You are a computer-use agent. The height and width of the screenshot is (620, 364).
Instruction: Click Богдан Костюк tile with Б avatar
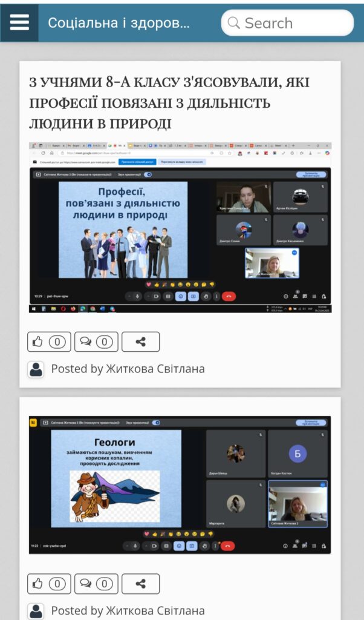(297, 453)
